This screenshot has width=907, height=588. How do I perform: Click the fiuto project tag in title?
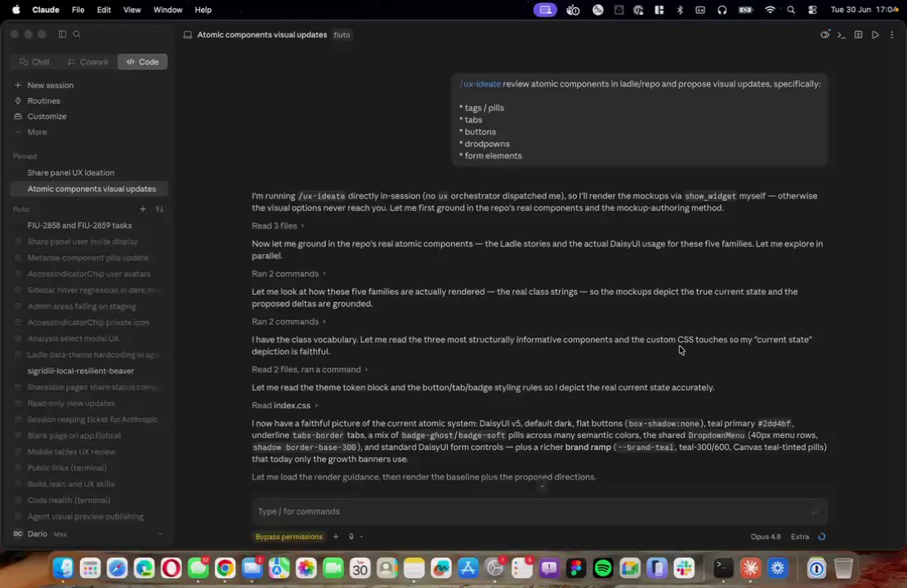tap(342, 34)
